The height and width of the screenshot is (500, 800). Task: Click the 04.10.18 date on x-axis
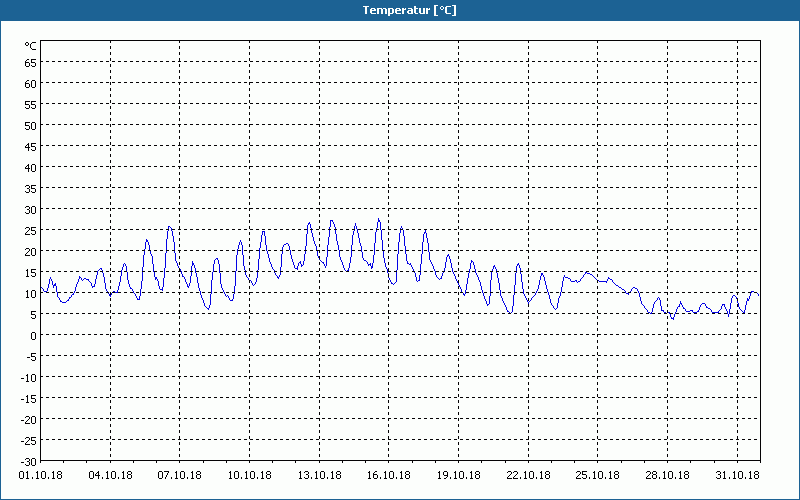click(110, 475)
